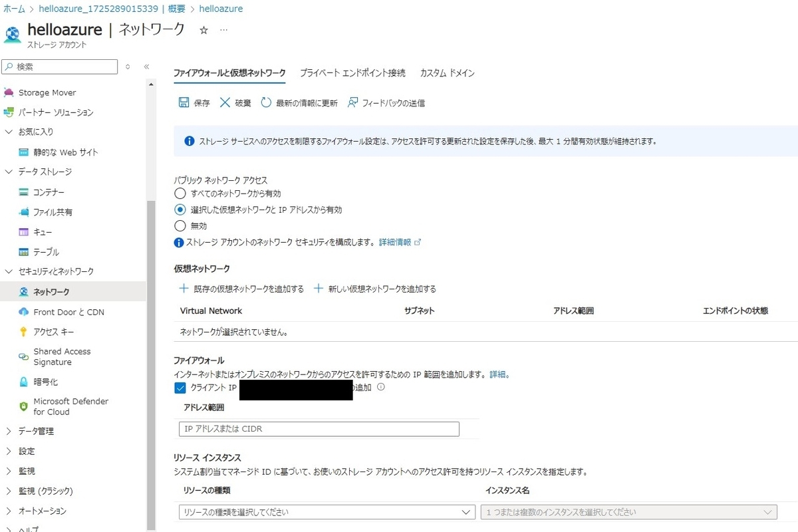Viewport: 798px width, 532px height.
Task: Click the パートナー ソリューション icon
Action: click(9, 112)
